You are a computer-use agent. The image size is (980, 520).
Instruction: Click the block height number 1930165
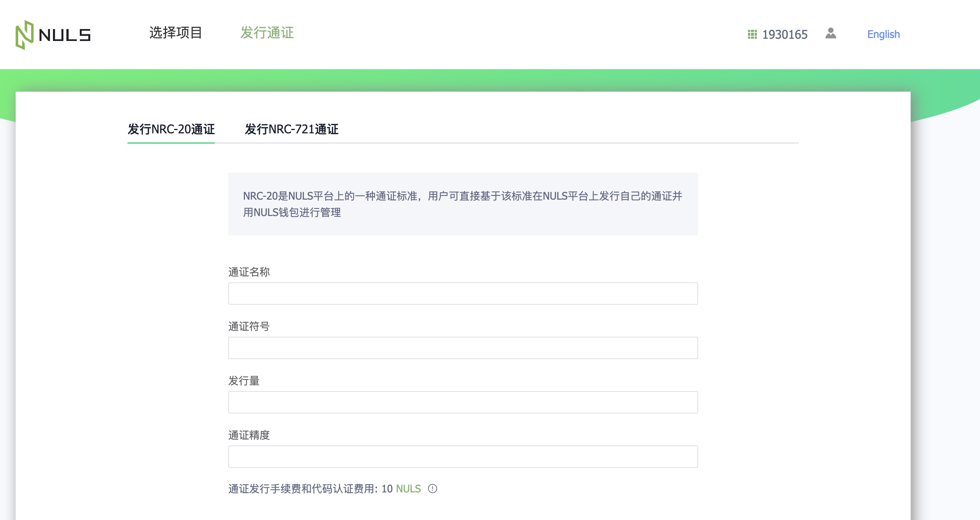pyautogui.click(x=785, y=35)
